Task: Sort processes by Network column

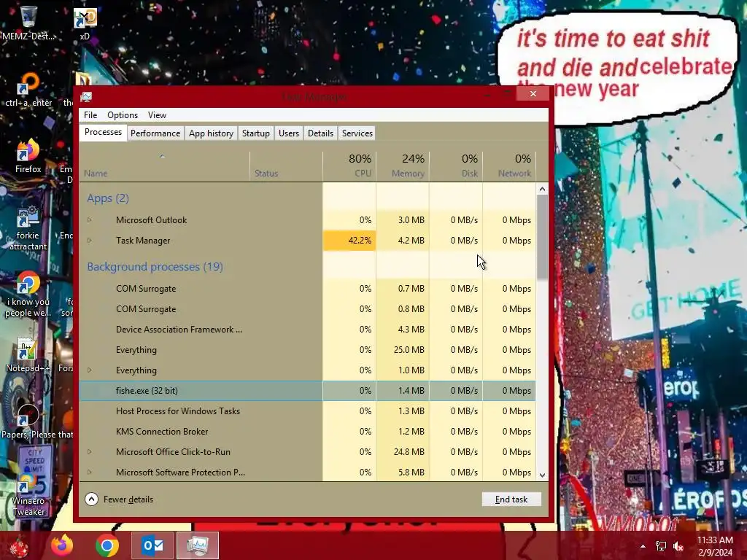Action: 509,166
